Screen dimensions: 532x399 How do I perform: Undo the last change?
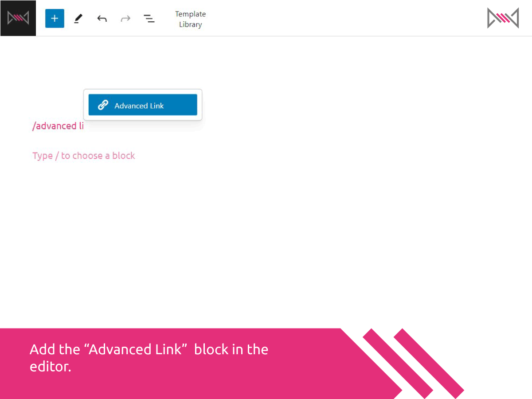pos(102,19)
